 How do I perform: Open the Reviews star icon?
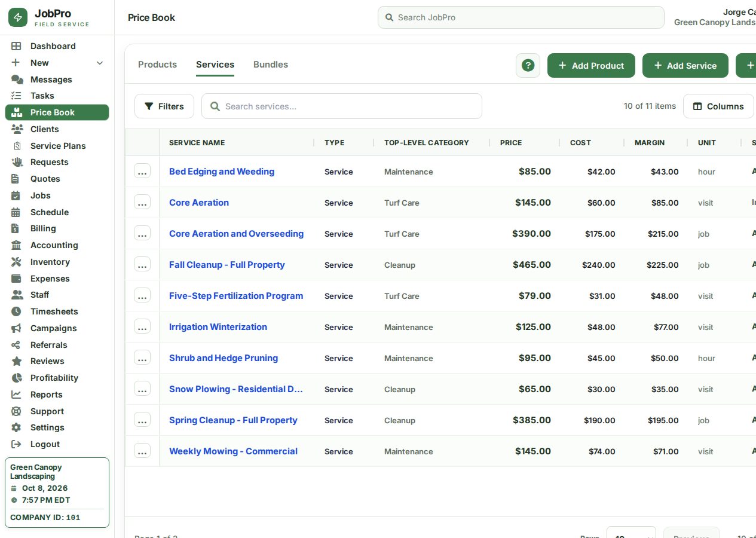click(17, 361)
